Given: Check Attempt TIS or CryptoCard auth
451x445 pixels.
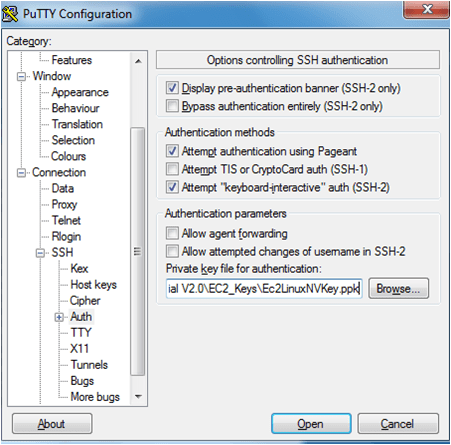Looking at the screenshot, I should coord(172,169).
